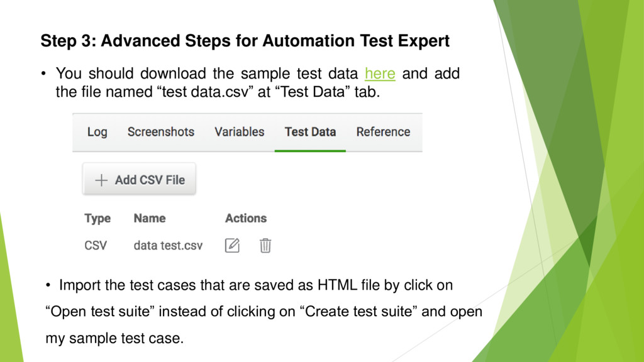
Task: Select the CSV type cell
Action: tap(96, 246)
